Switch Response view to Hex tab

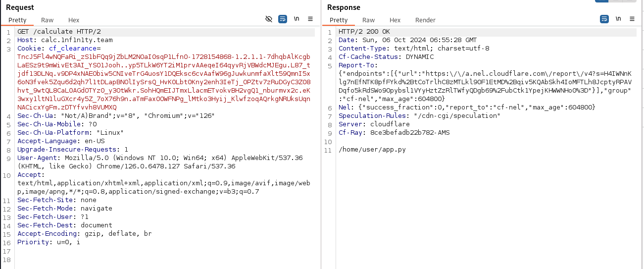tap(395, 20)
